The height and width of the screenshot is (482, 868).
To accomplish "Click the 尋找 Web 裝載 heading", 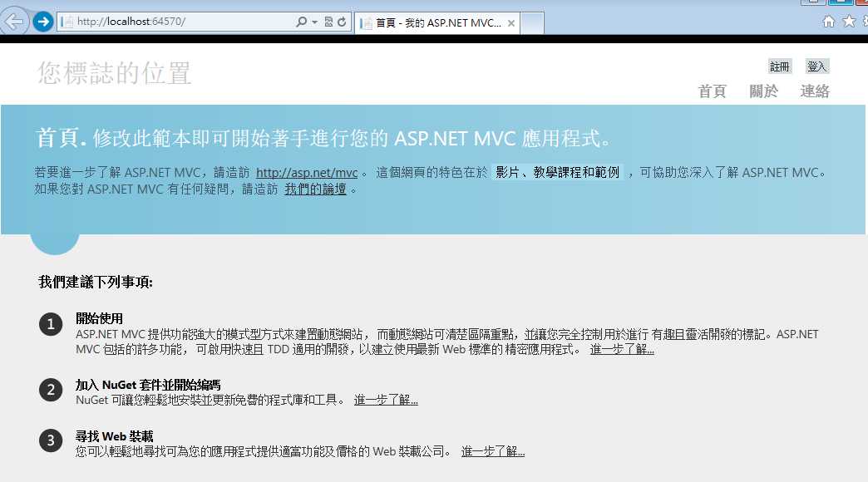I will pos(114,436).
